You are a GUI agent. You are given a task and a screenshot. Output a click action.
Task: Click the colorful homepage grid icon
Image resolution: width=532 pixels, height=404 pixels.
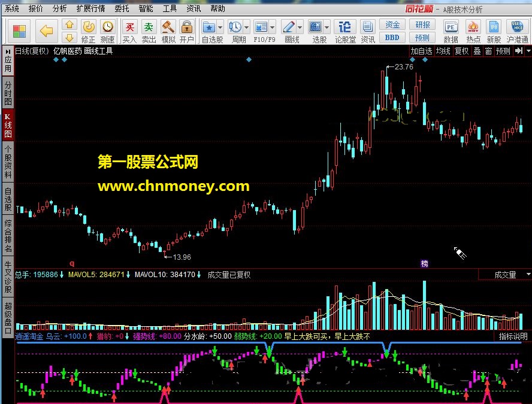click(19, 31)
